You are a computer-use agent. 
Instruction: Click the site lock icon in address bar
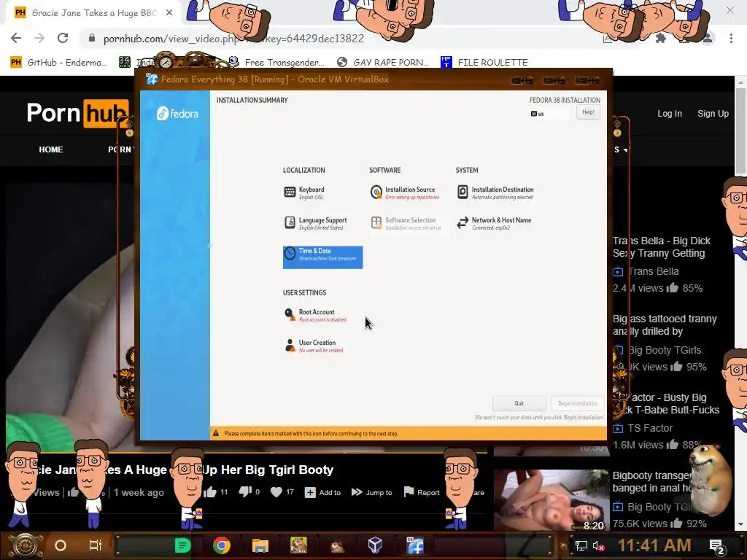(92, 38)
